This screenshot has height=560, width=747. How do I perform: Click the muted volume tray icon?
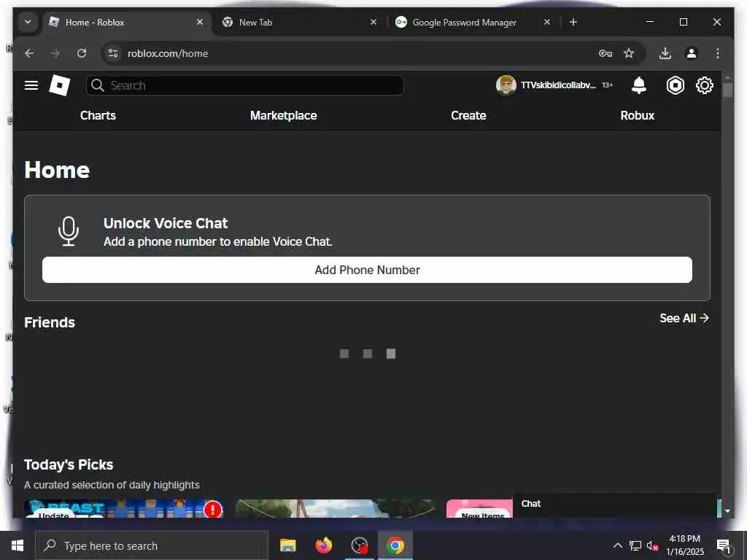[652, 545]
